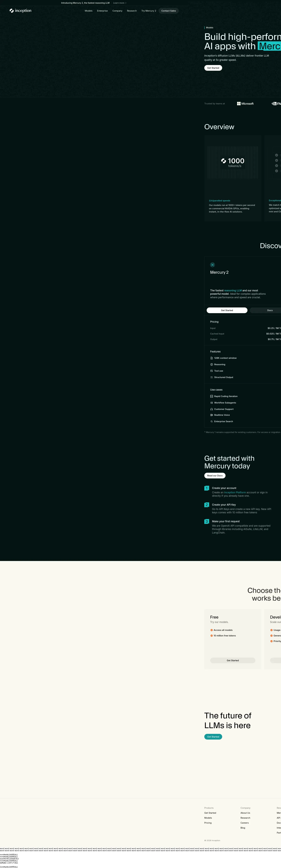Click the Enterprise Search magnifier icon
281x868 pixels.
pos(211,422)
